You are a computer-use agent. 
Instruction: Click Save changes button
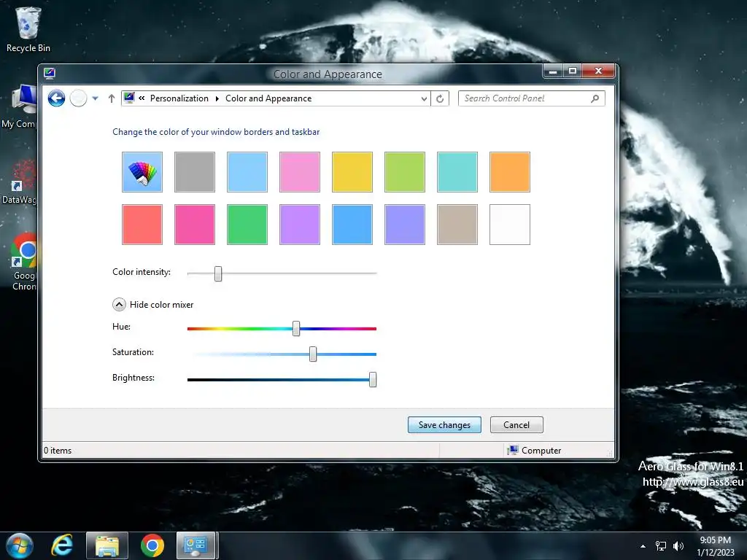[x=444, y=425]
